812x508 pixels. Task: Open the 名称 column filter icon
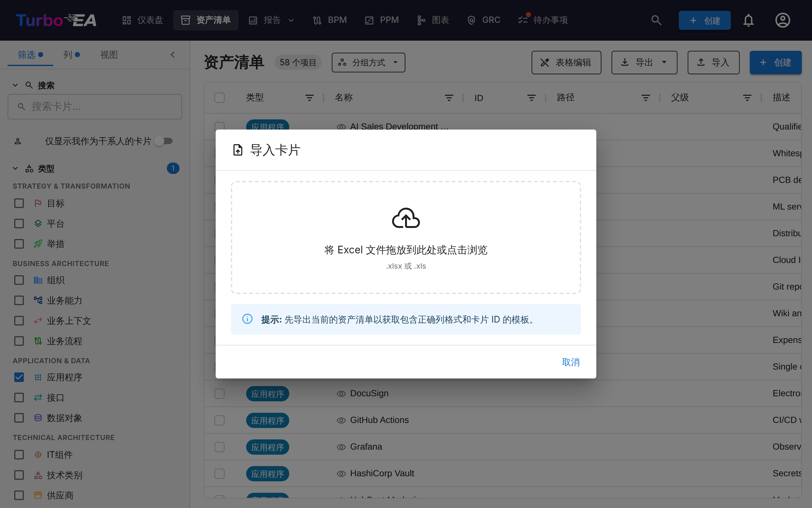coord(449,98)
